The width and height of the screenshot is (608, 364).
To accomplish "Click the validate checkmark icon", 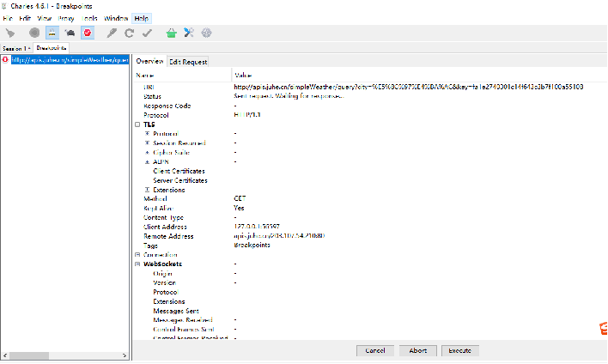I will coord(147,33).
